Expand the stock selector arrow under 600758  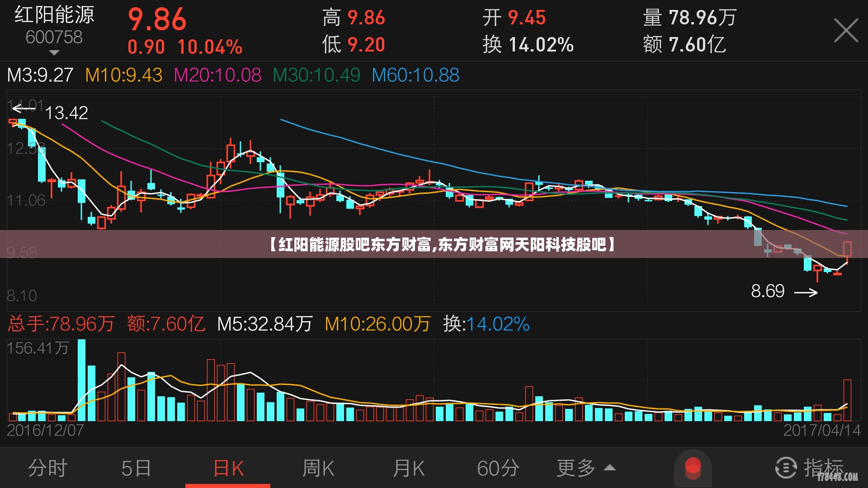click(54, 53)
